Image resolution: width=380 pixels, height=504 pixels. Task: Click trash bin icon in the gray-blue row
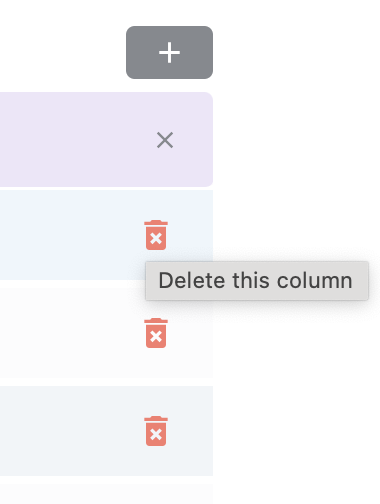click(156, 431)
